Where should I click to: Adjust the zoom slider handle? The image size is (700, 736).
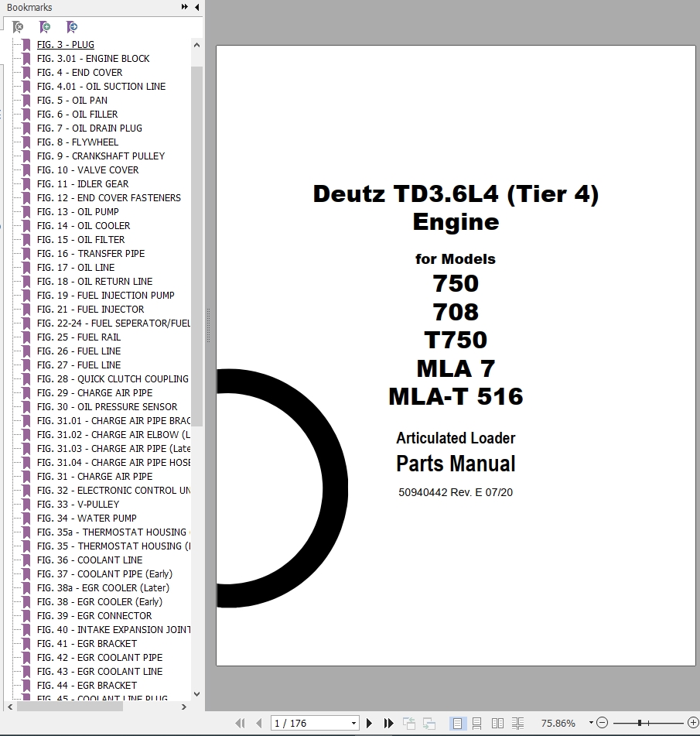pos(640,723)
